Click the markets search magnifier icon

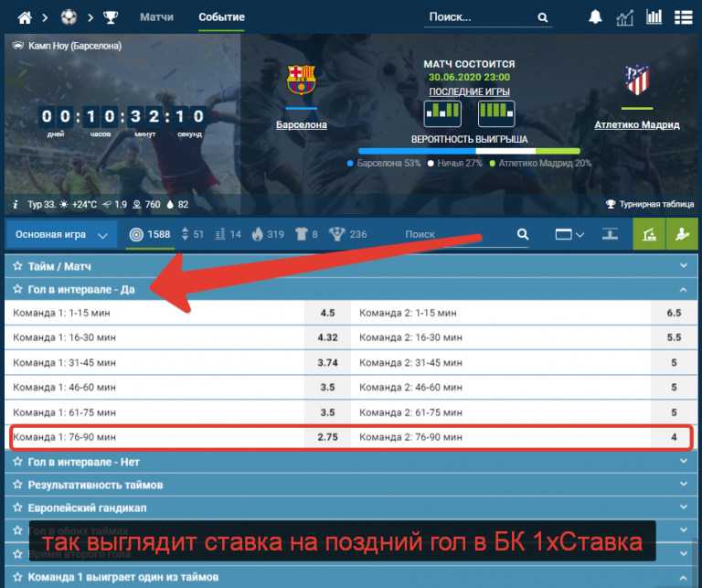[523, 234]
